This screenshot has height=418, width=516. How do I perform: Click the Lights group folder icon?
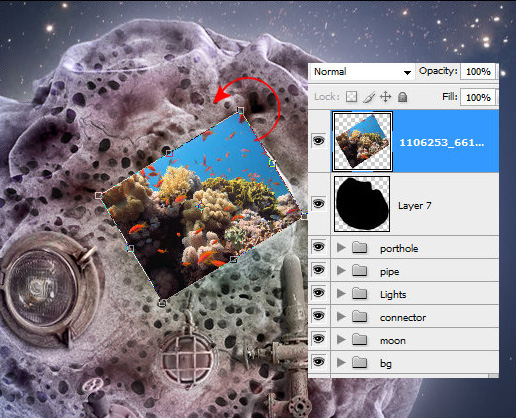[x=360, y=294]
